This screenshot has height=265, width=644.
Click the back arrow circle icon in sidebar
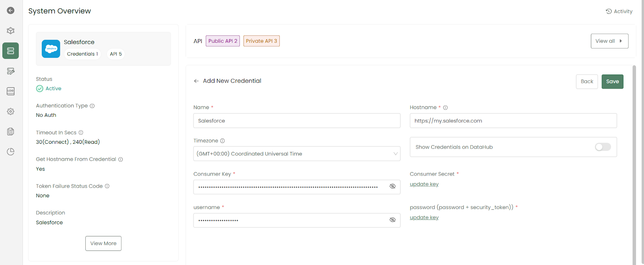point(10,10)
